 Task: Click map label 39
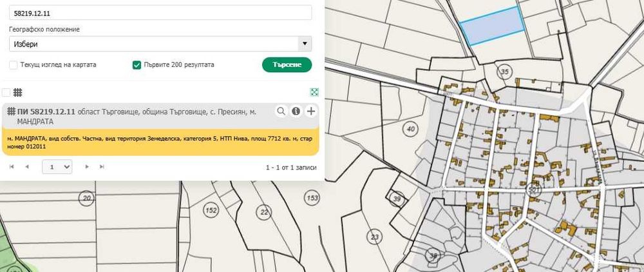coord(397,199)
